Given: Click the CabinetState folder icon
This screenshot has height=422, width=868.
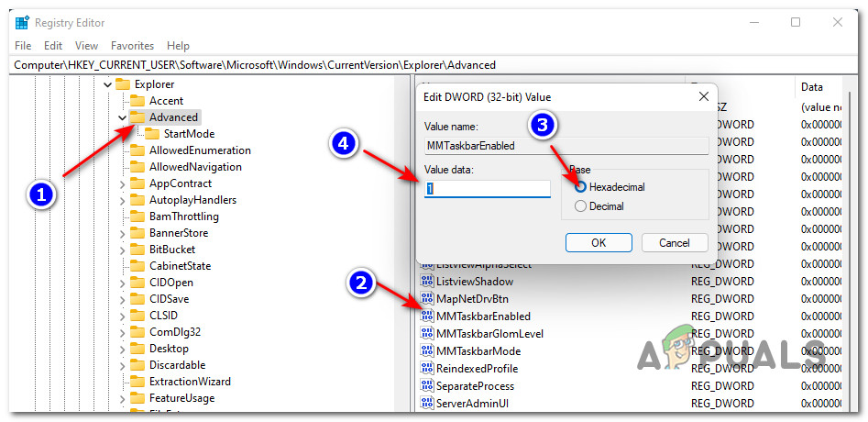Looking at the screenshot, I should click(137, 266).
